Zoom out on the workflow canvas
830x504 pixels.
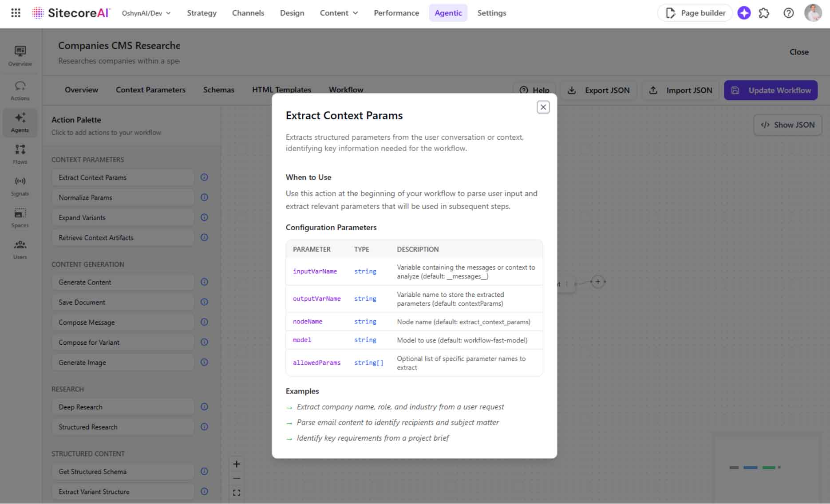[x=237, y=478]
